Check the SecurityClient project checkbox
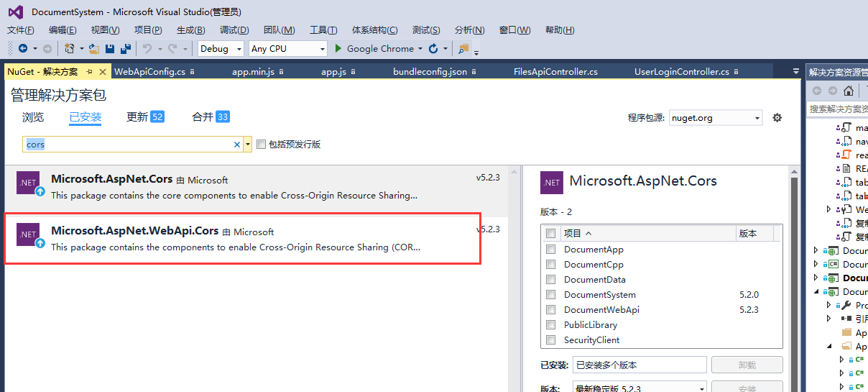The image size is (868, 392). 550,340
